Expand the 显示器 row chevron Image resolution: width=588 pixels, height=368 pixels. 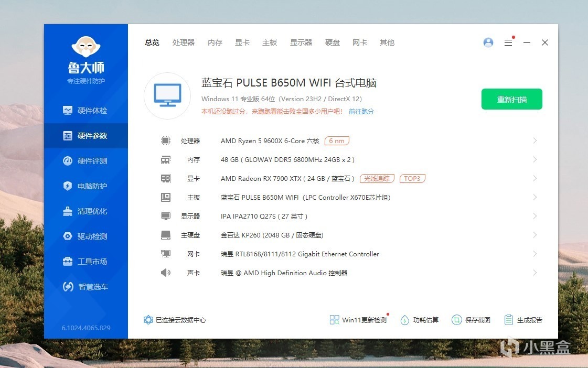[x=534, y=216]
